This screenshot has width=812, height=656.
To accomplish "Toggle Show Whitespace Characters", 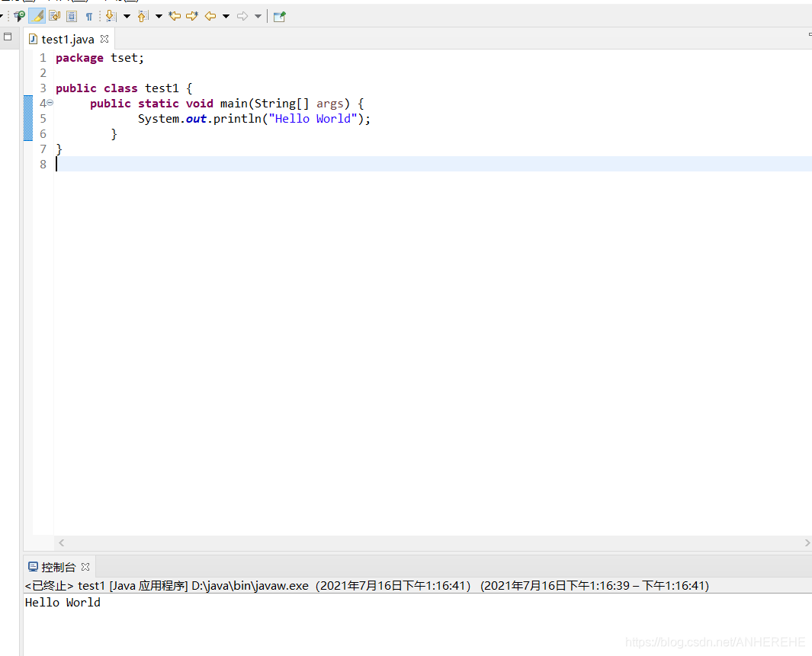I will coord(89,15).
